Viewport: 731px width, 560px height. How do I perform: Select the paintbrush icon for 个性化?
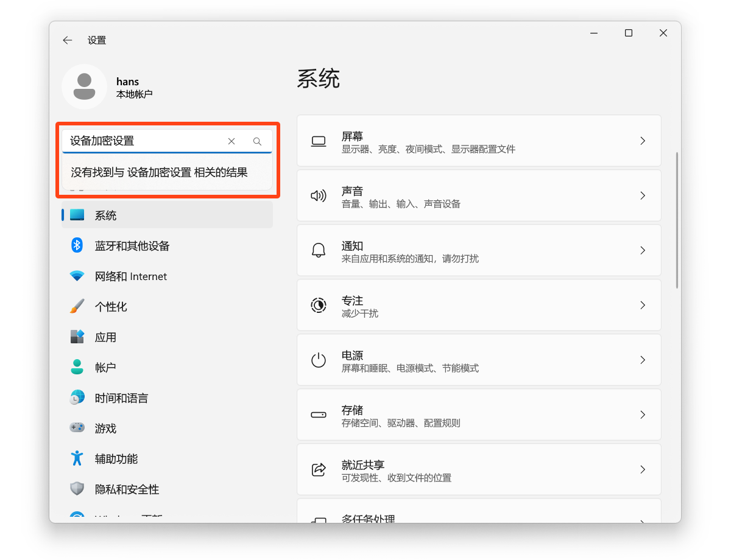click(x=77, y=306)
